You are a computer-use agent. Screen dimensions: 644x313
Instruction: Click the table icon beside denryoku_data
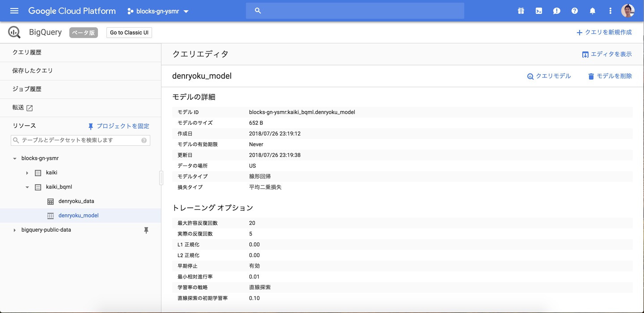(x=51, y=202)
